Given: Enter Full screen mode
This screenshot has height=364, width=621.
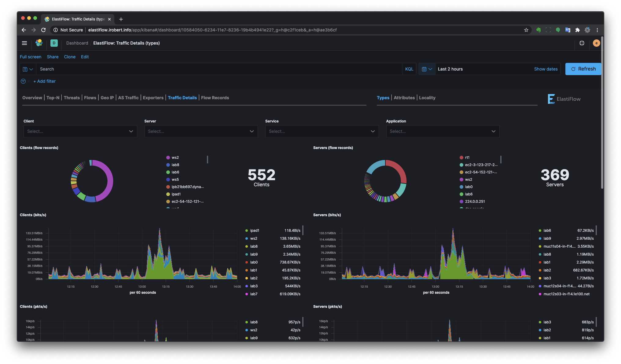Looking at the screenshot, I should [x=31, y=57].
